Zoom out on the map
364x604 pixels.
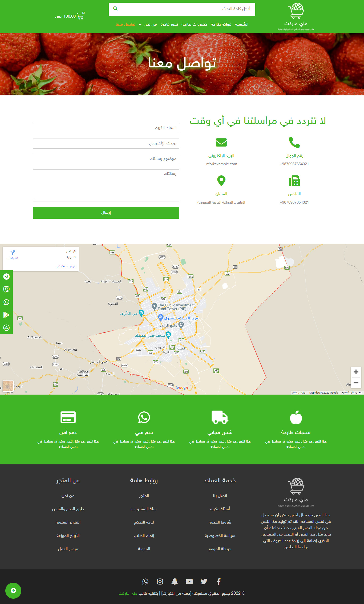(356, 383)
